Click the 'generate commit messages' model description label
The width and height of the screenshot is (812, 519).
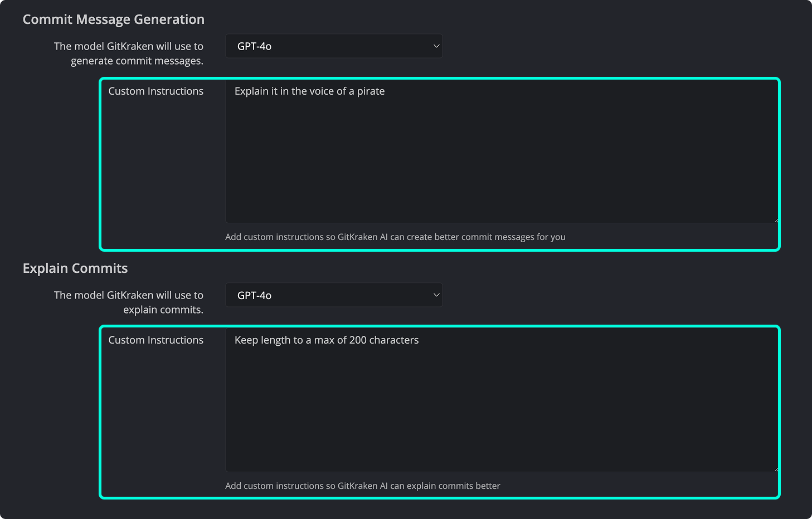[129, 53]
